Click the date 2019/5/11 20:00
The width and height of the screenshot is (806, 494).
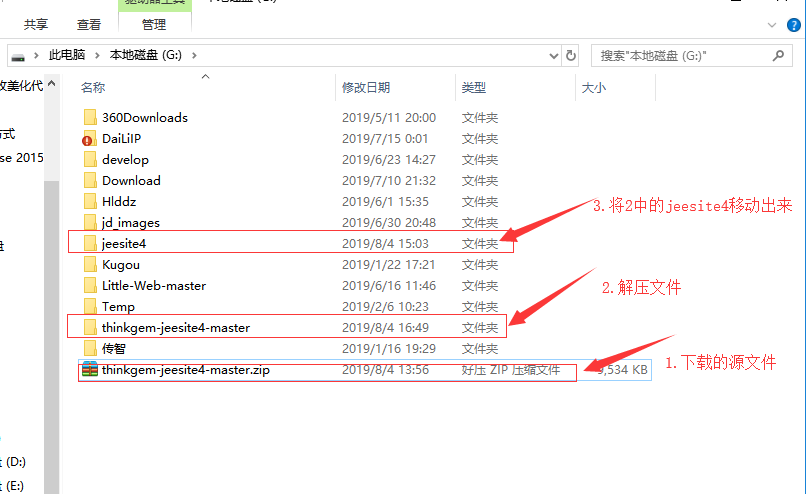pos(389,117)
